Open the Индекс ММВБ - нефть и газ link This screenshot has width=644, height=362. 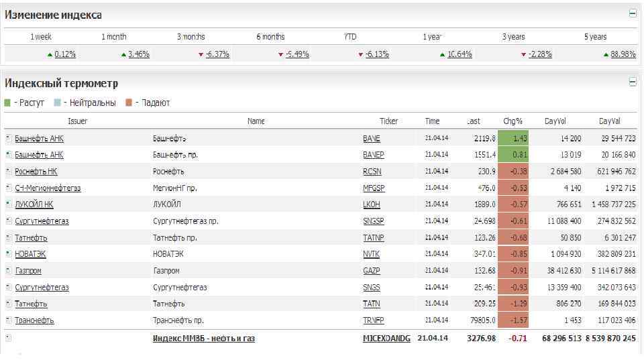click(204, 338)
